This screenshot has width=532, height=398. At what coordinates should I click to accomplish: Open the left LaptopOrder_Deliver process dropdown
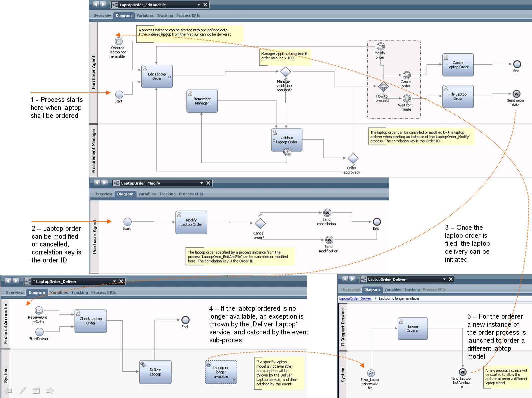pos(114,281)
